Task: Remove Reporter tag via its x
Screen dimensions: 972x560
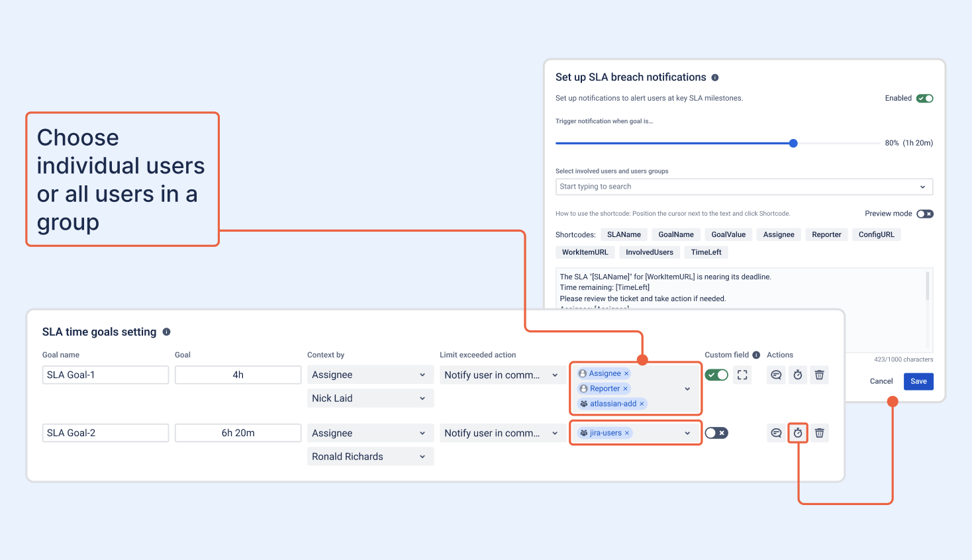Action: pyautogui.click(x=625, y=389)
